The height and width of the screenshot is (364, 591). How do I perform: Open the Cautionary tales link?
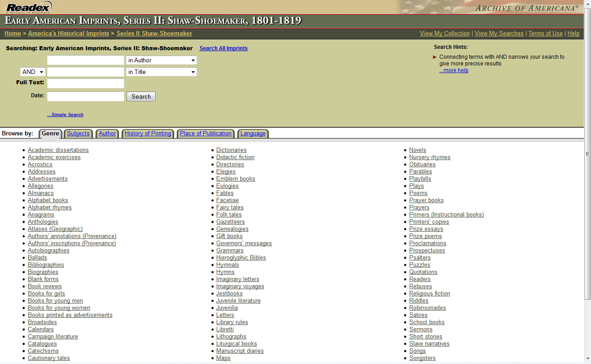coord(49,358)
